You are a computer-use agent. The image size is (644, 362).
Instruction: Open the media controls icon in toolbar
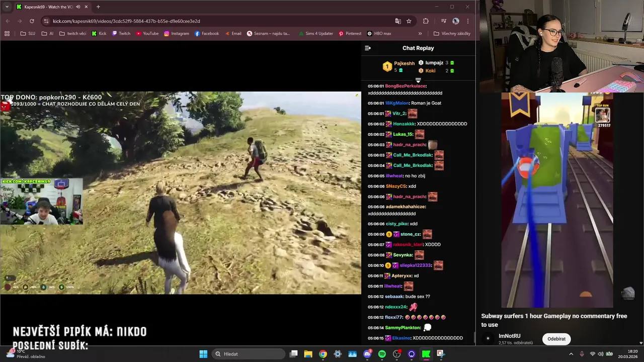click(443, 21)
